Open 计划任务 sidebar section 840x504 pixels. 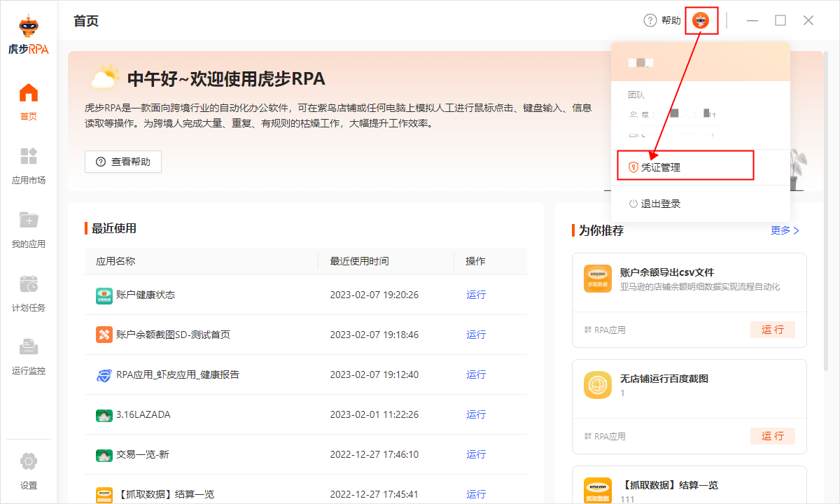[29, 293]
